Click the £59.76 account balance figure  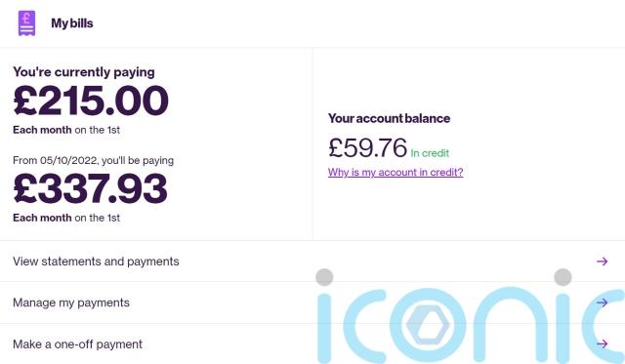(367, 147)
